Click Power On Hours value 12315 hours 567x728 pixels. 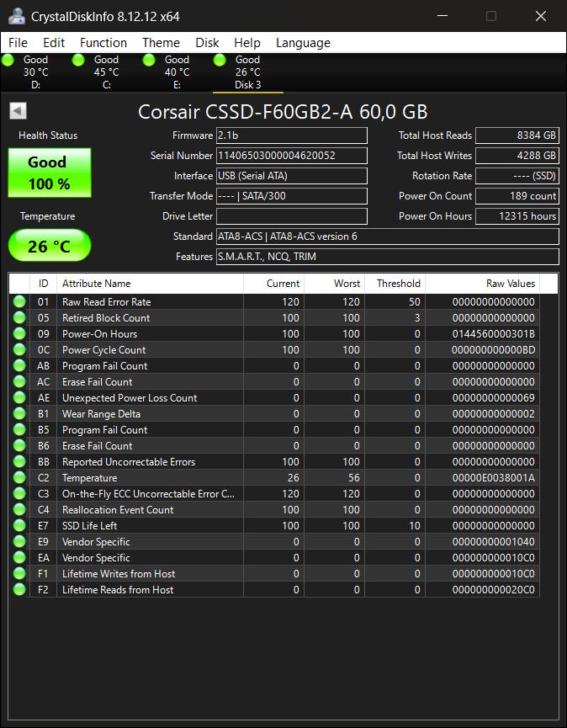(517, 216)
